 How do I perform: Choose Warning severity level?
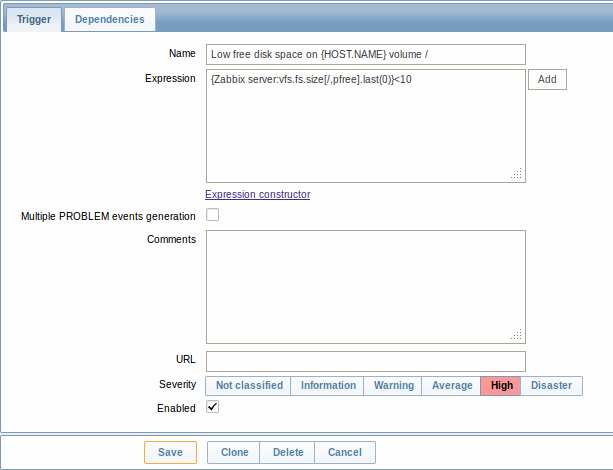[393, 386]
